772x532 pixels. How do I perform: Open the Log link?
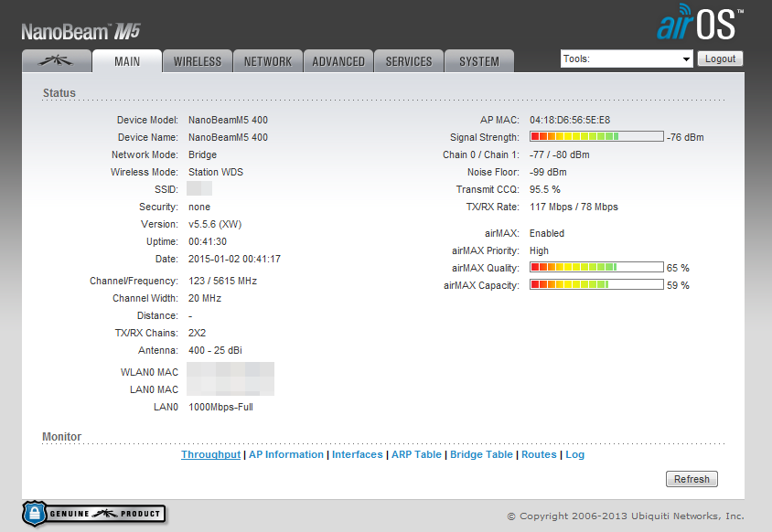coord(575,454)
